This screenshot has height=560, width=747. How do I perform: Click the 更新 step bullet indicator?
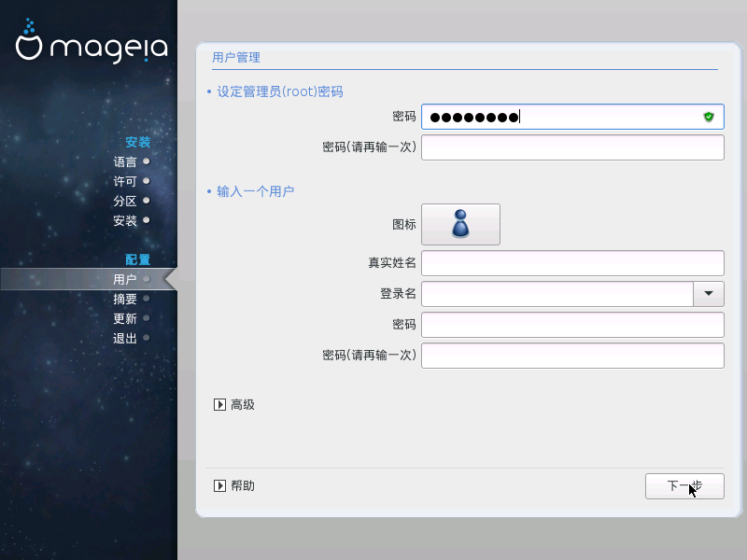click(x=147, y=318)
